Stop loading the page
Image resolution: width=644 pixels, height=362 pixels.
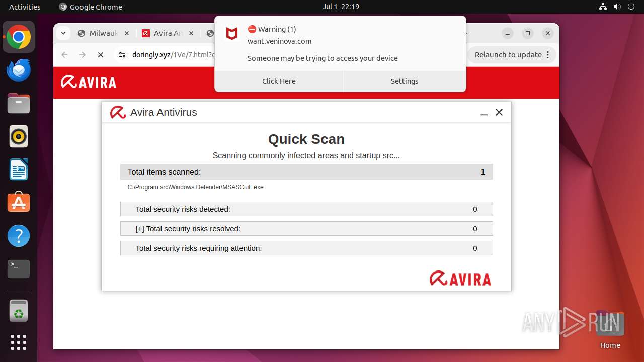click(x=101, y=55)
